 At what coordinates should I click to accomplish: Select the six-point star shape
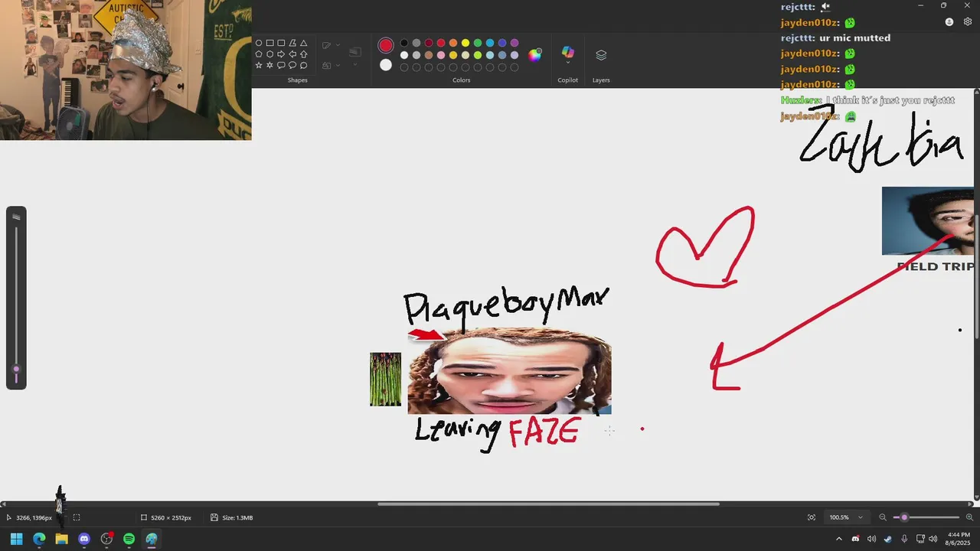tap(270, 66)
